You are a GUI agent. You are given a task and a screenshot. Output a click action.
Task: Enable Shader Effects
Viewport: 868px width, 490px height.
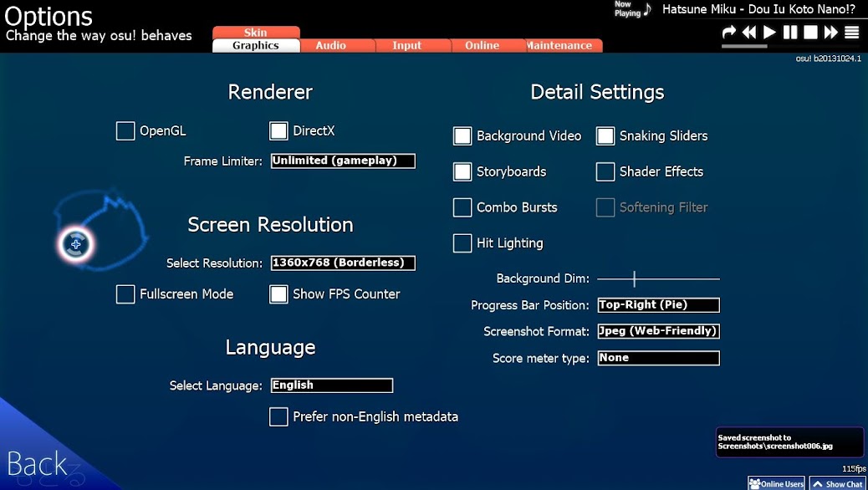pyautogui.click(x=605, y=171)
